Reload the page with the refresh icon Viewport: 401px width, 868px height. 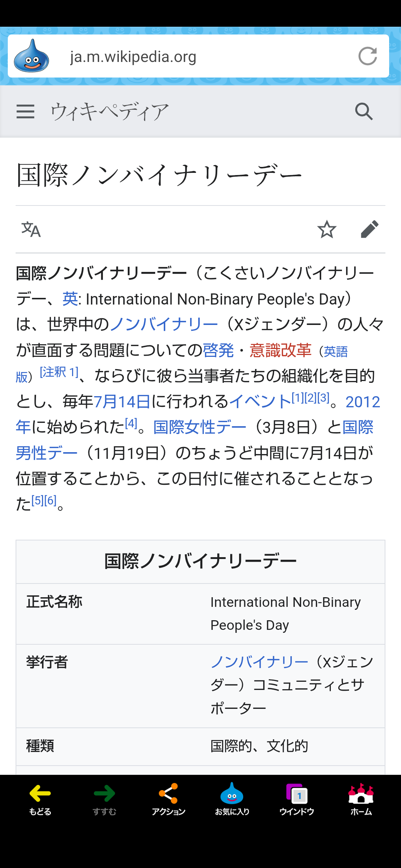(x=368, y=56)
